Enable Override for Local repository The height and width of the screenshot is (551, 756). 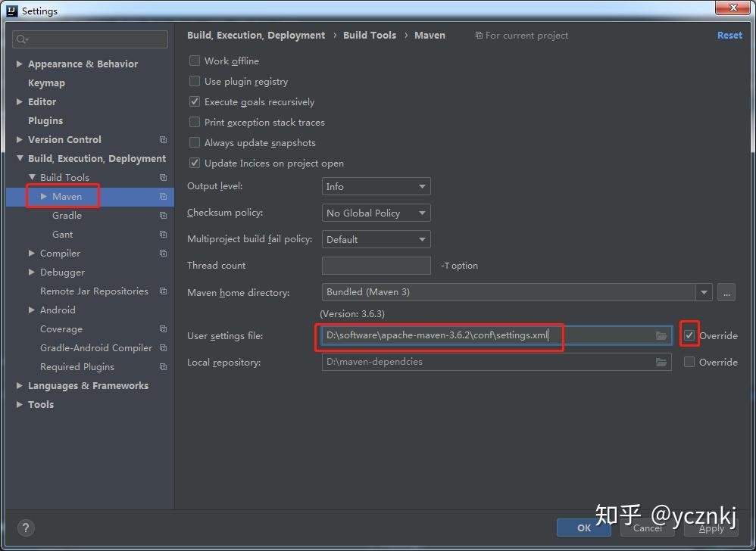point(689,362)
